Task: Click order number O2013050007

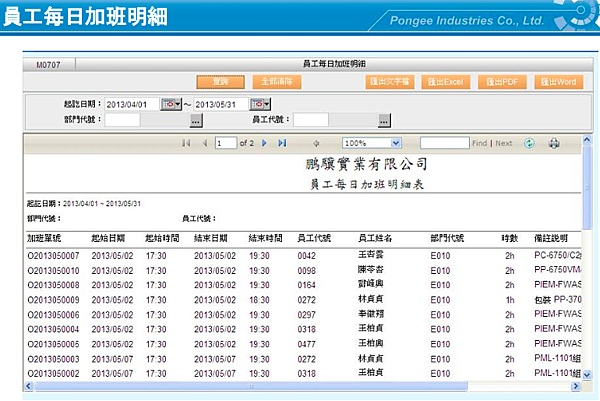Action: tap(53, 256)
